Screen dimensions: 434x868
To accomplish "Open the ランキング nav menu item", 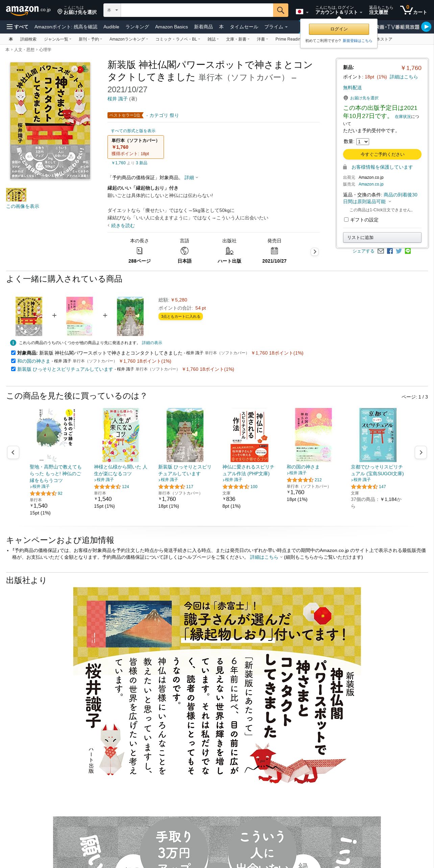I will click(x=137, y=27).
